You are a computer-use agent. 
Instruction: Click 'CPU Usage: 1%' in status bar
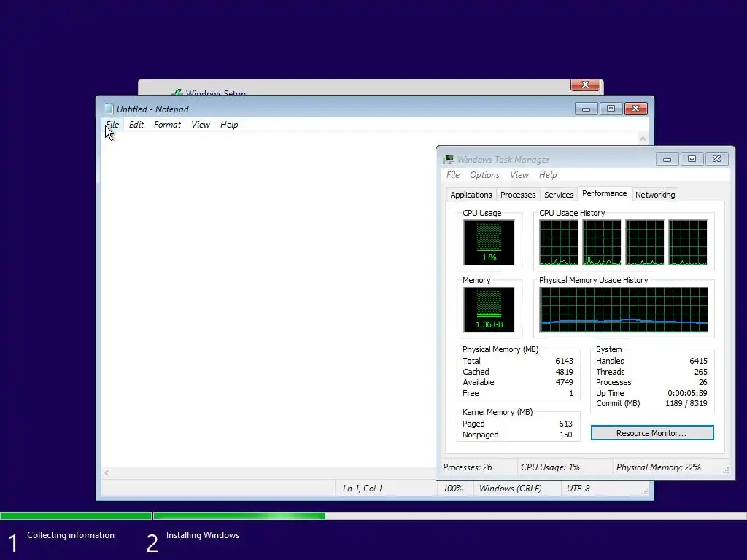(x=550, y=467)
